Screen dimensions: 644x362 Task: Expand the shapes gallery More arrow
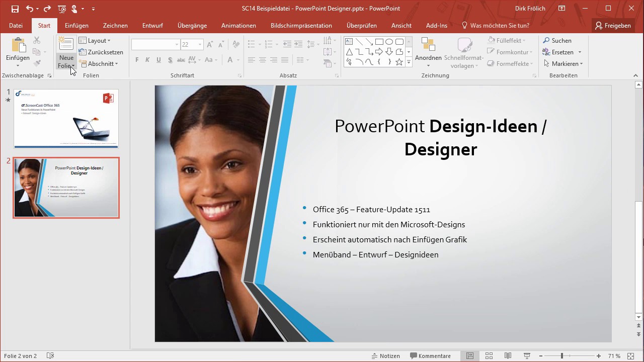pos(409,62)
